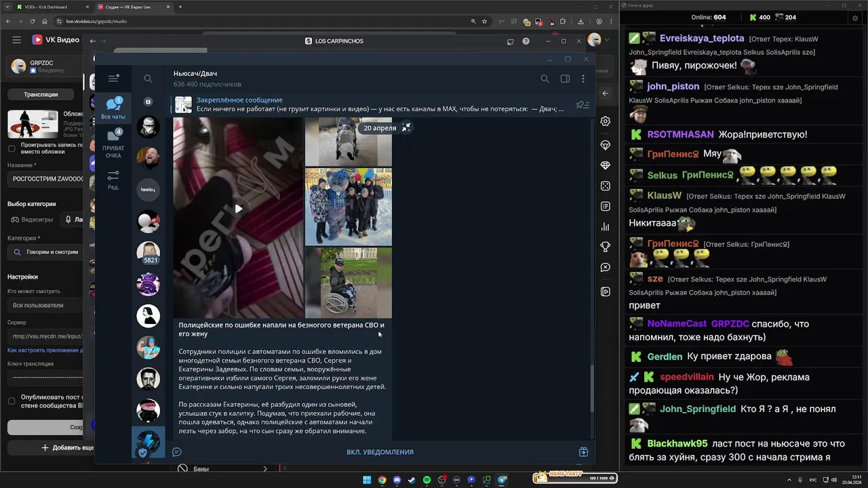The width and height of the screenshot is (868, 488).
Task: Open the wheelchair veteran photo
Action: click(349, 283)
